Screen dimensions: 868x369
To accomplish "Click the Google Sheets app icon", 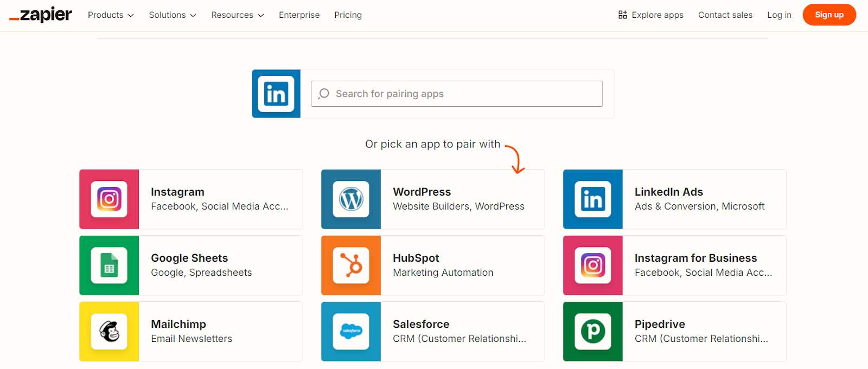I will click(x=109, y=266).
